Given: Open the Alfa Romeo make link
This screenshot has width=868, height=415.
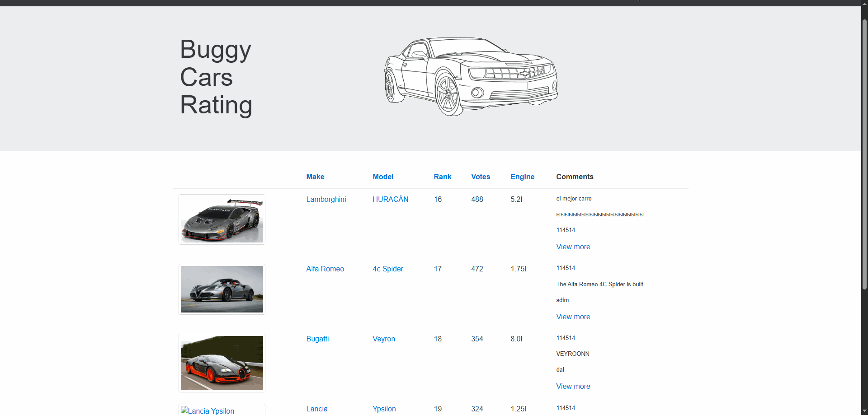Looking at the screenshot, I should [325, 269].
